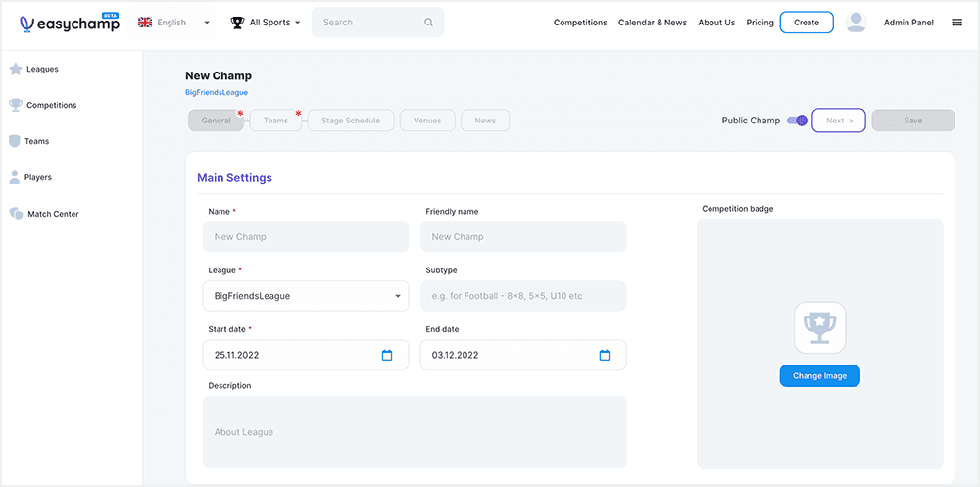Click the Create button in header
The height and width of the screenshot is (487, 980).
806,23
